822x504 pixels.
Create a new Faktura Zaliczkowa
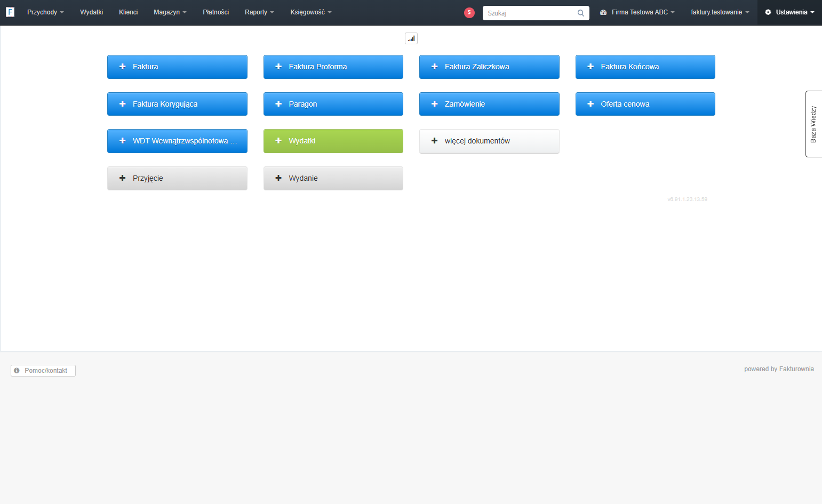click(489, 67)
